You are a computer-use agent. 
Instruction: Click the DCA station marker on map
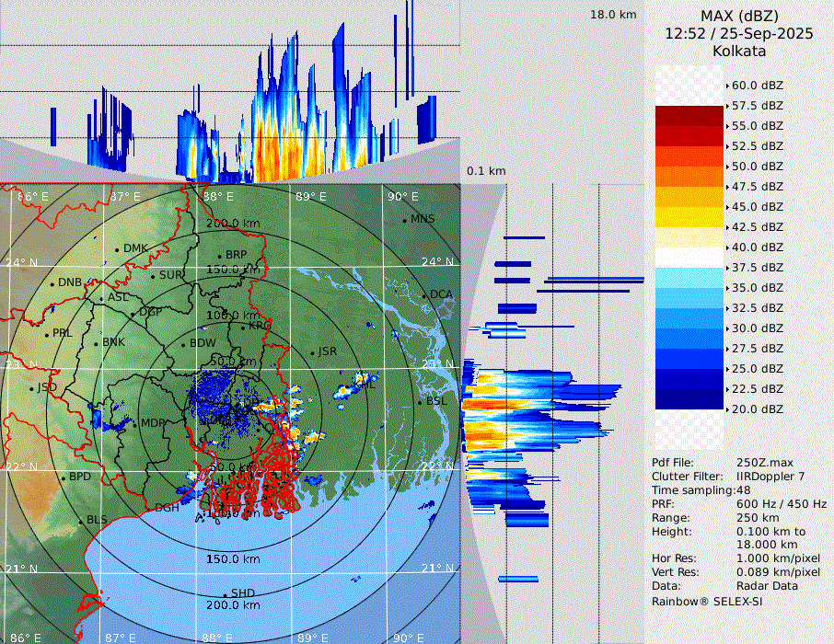click(x=425, y=295)
